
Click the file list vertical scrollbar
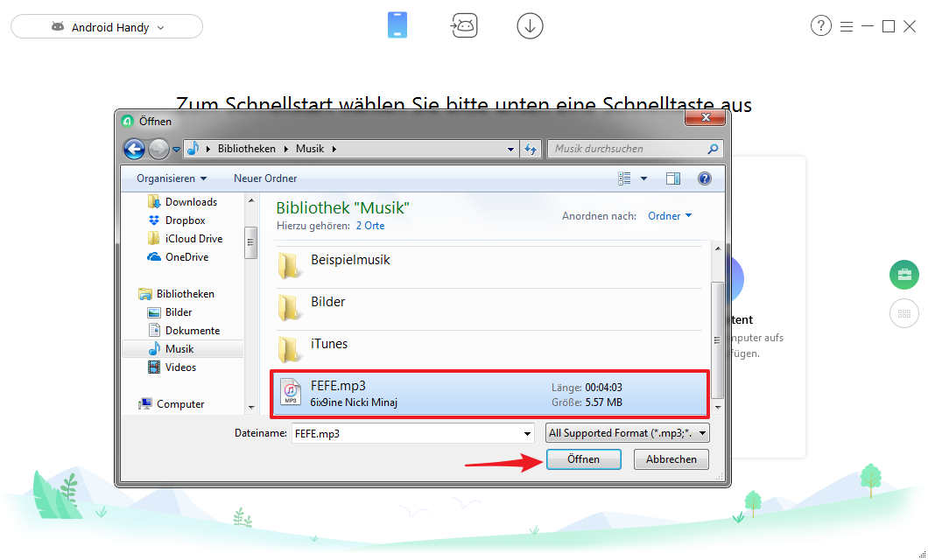point(717,340)
